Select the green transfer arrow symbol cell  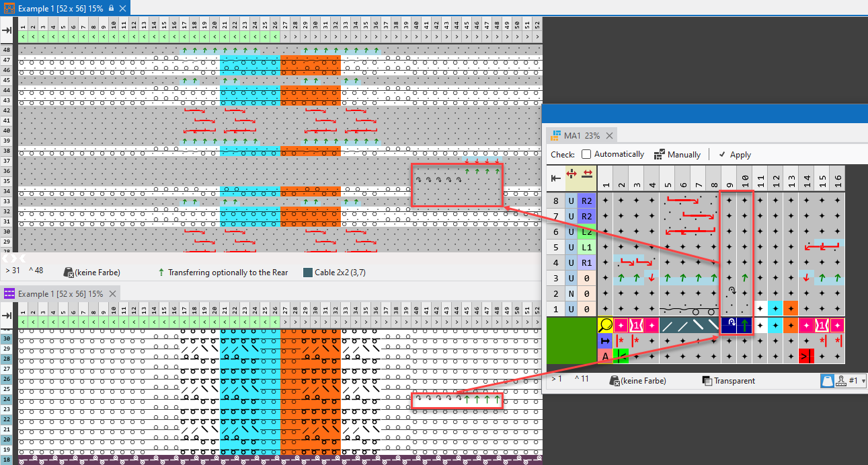[744, 326]
